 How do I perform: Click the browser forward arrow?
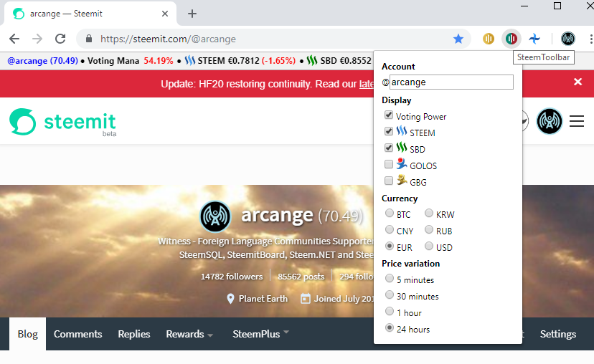tap(37, 39)
